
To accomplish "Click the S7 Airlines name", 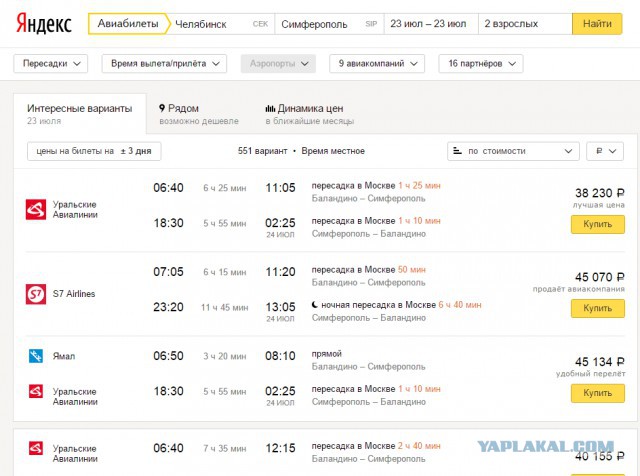I will 74,294.
